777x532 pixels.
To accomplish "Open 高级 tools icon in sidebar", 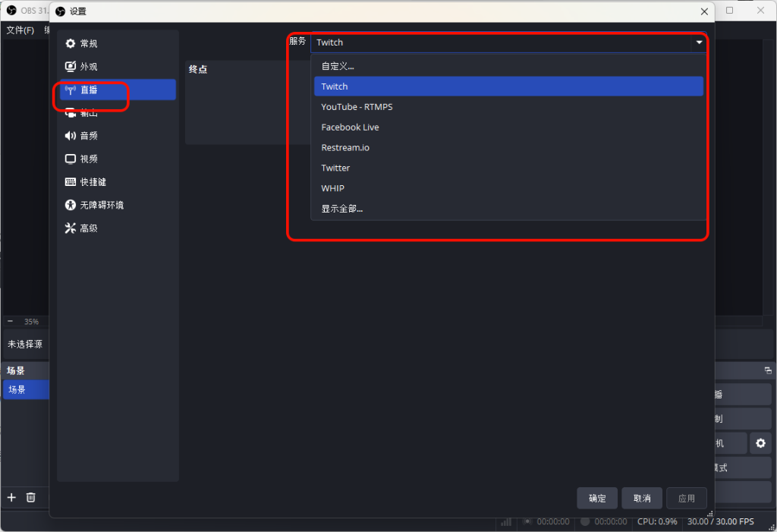I will pyautogui.click(x=71, y=228).
